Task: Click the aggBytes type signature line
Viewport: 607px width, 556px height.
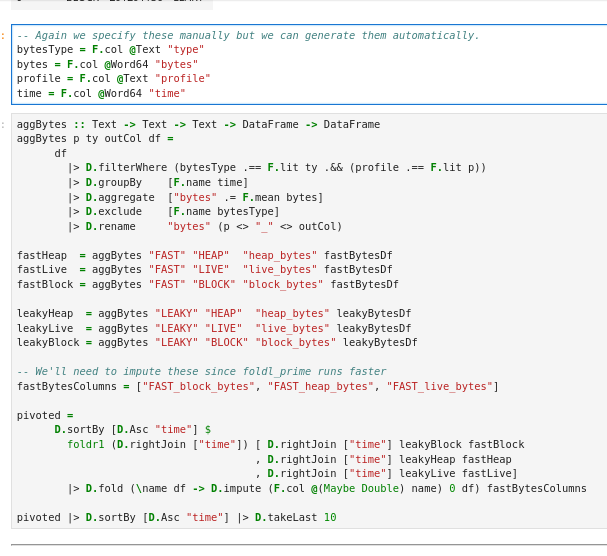Action: click(198, 124)
